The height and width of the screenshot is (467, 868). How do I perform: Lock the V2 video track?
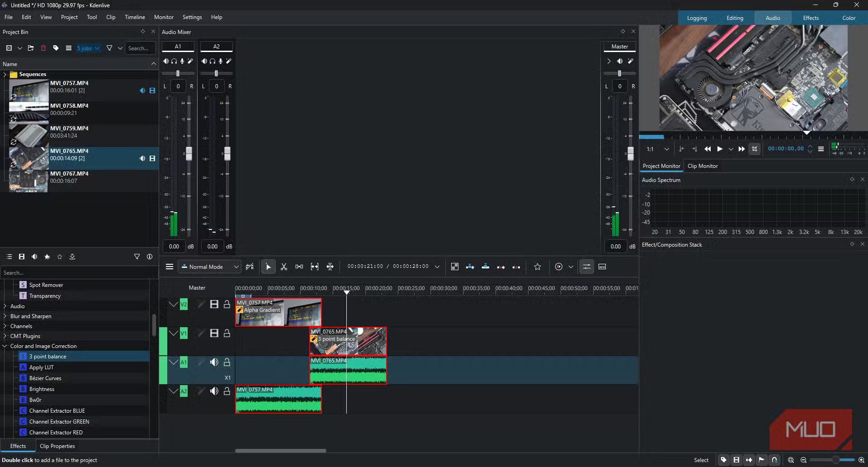(227, 305)
